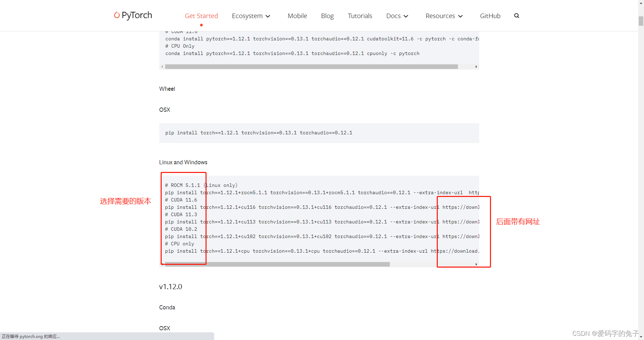Expand the Ecosystem dropdown menu
This screenshot has height=340, width=644.
[x=251, y=16]
